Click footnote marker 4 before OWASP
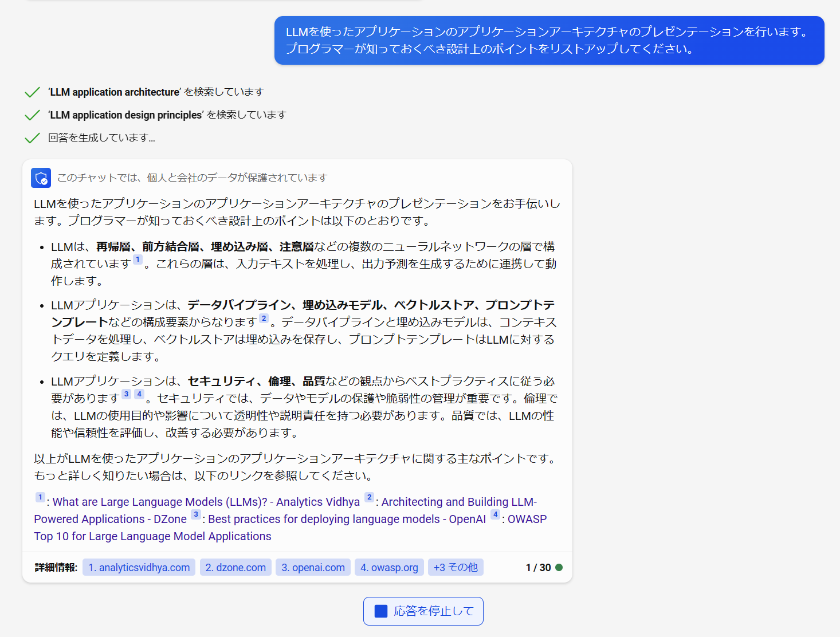Viewport: 840px width, 637px height. 496,514
